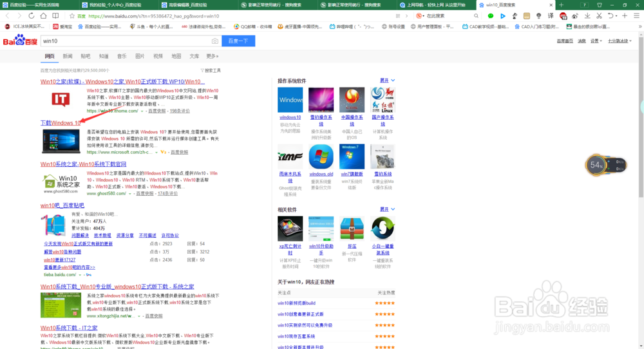This screenshot has width=644, height=349.
Task: Open Win10系统之家-Win10系统下载官网 link
Action: pos(83,164)
